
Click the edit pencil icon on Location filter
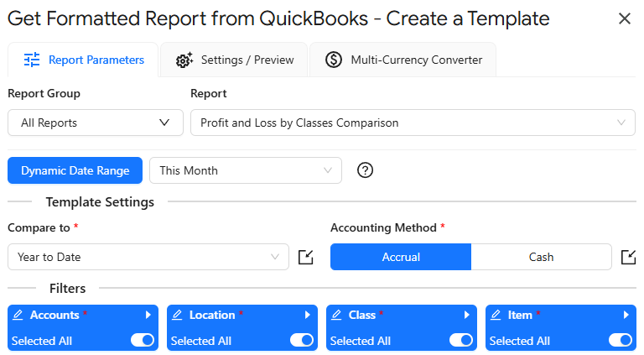pos(177,316)
